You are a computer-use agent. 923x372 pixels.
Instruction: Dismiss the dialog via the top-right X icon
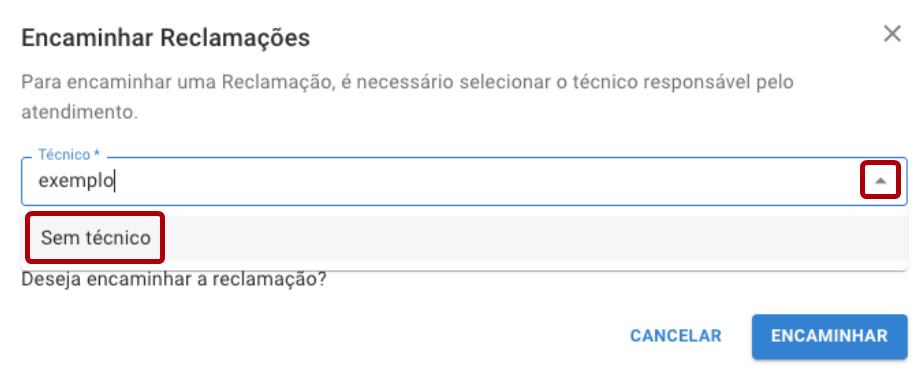892,34
